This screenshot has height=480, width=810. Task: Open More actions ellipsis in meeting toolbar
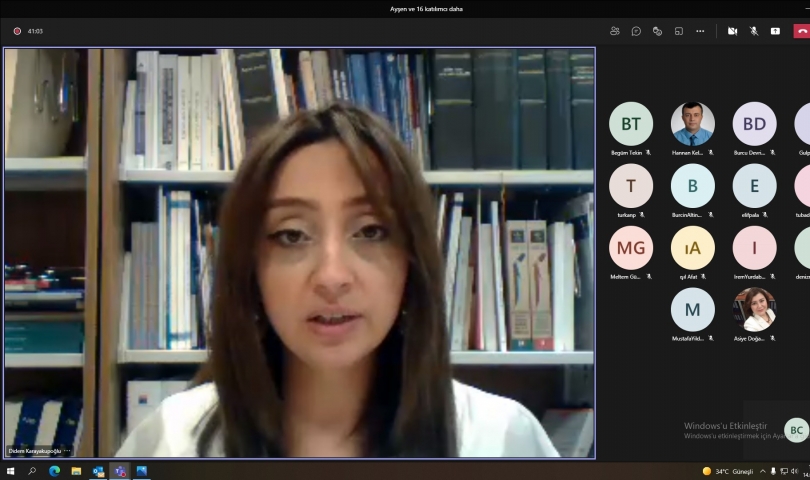[x=700, y=31]
